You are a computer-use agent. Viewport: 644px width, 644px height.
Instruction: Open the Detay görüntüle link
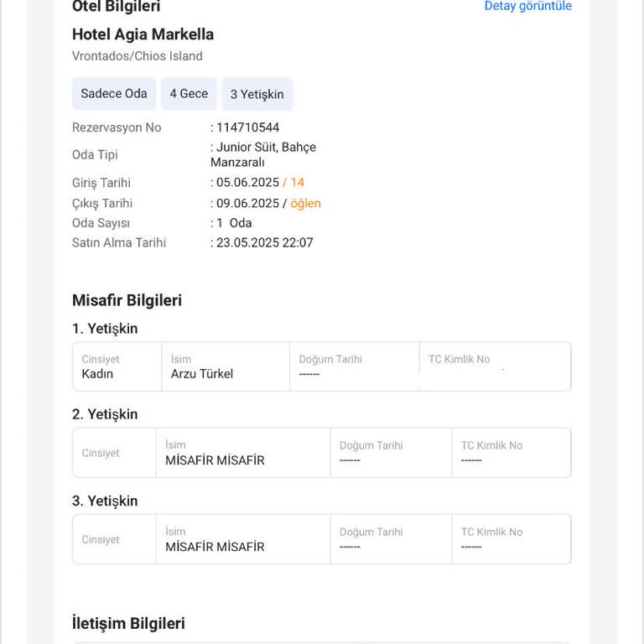(527, 6)
